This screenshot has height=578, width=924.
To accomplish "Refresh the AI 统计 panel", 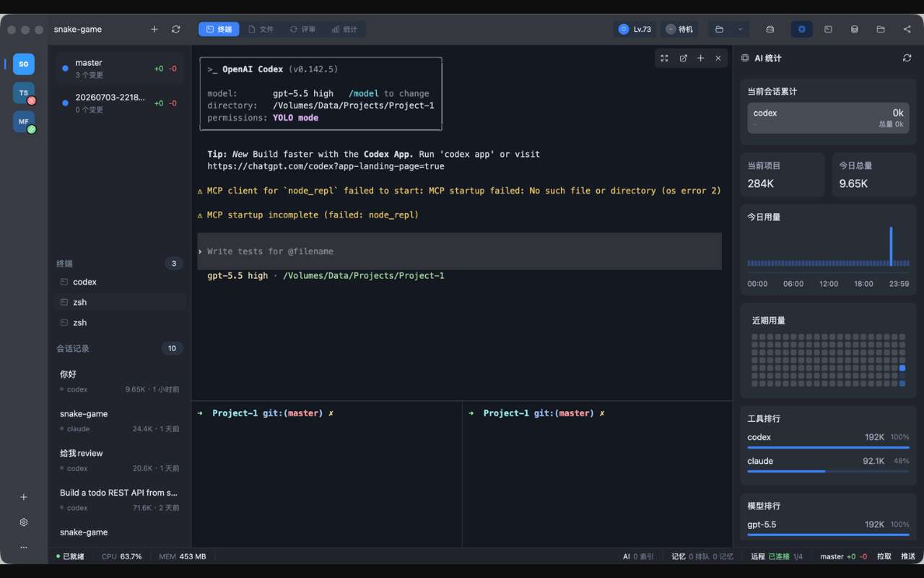I will 907,58.
